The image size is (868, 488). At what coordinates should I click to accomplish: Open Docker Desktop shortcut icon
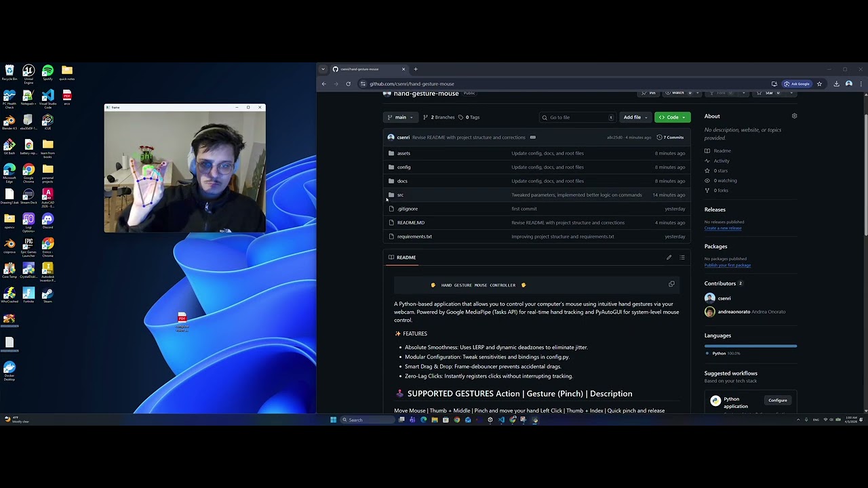(x=9, y=371)
